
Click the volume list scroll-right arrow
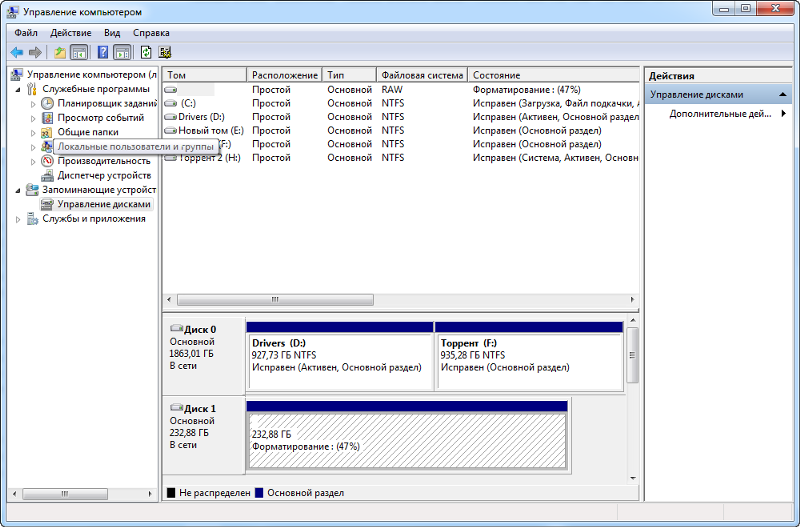point(632,299)
